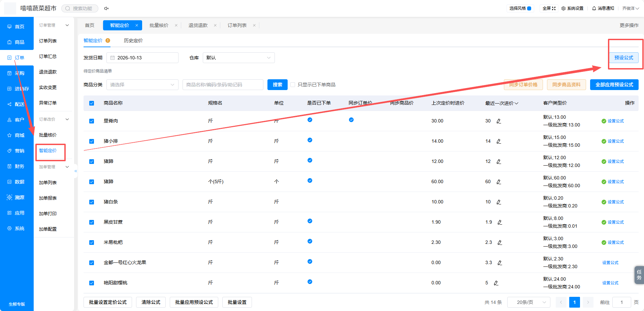Screen dimensions: 644x311
Task: Click the edit pencil icon for 黑皮甘蔗
Action: 500,222
